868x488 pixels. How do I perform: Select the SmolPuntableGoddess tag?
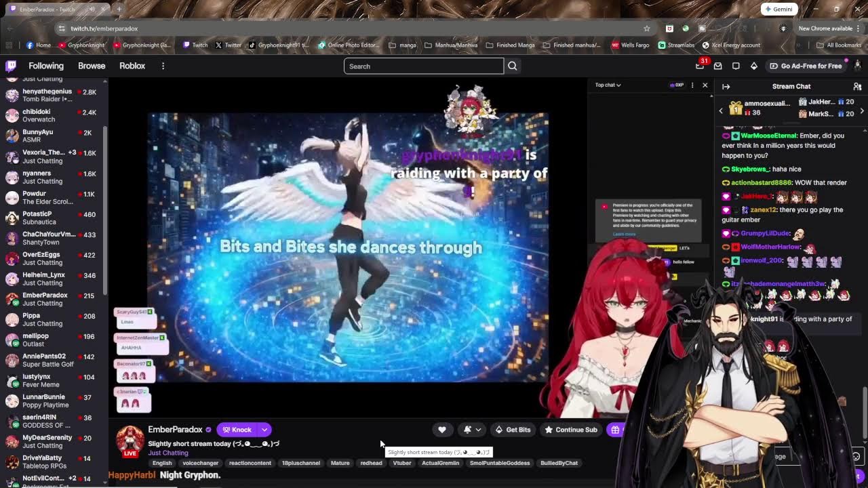pos(500,463)
